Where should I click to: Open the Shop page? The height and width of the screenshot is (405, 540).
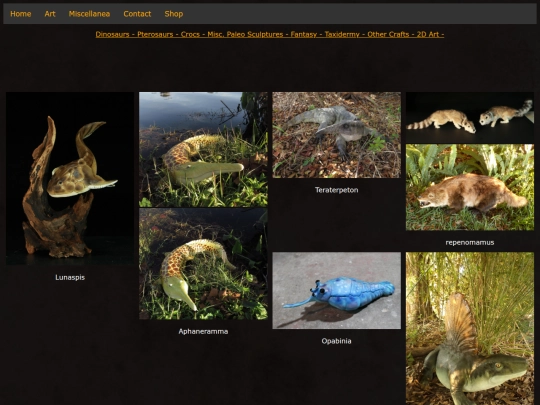point(174,14)
